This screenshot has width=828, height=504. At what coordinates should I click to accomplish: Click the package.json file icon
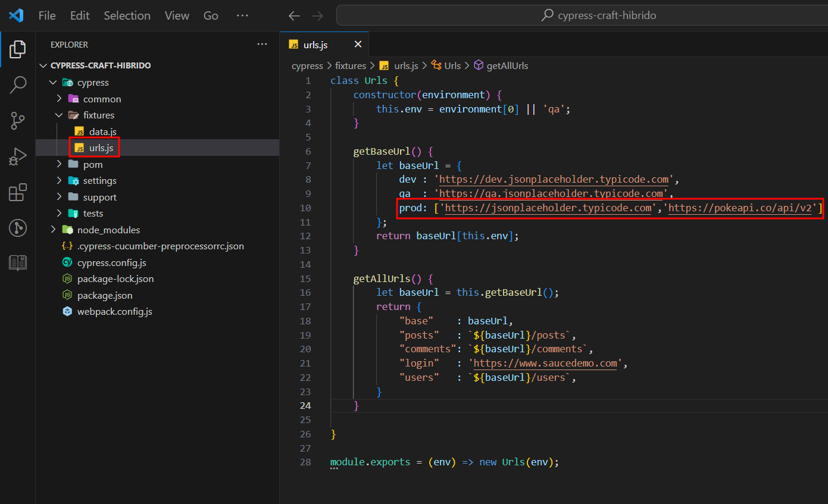67,295
